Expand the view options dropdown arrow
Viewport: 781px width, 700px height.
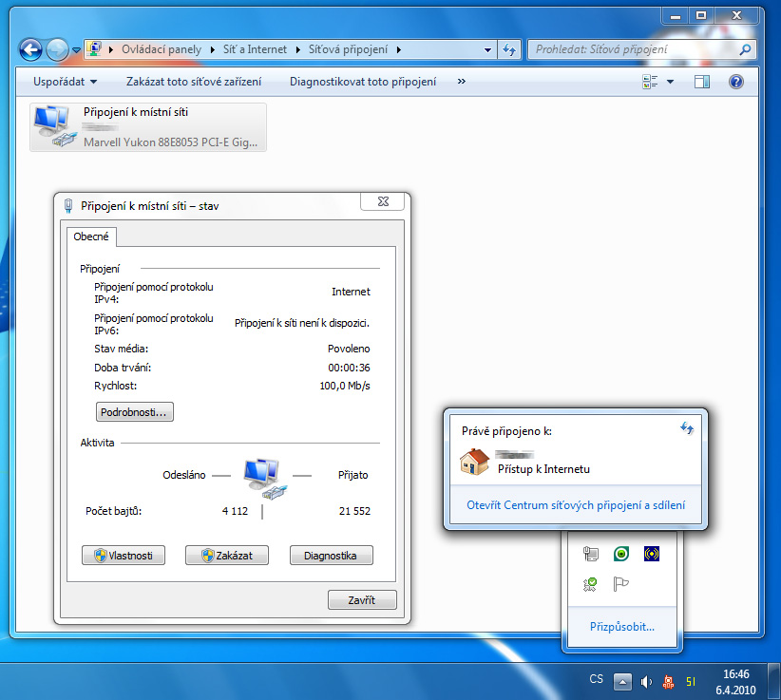(670, 83)
